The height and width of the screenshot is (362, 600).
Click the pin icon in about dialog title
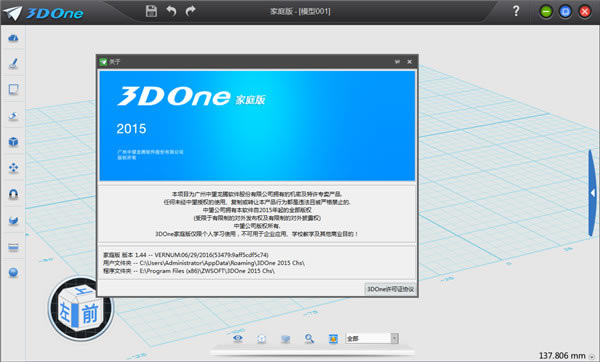(x=397, y=62)
